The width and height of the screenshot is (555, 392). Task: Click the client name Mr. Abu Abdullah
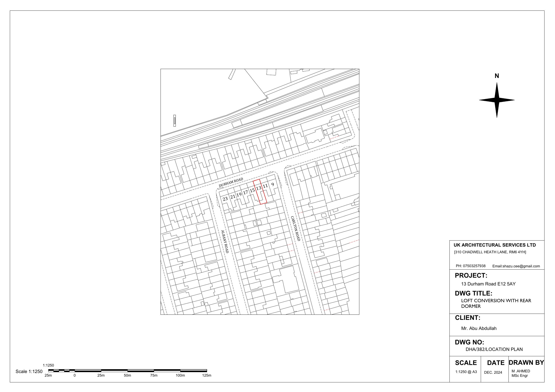tap(479, 328)
